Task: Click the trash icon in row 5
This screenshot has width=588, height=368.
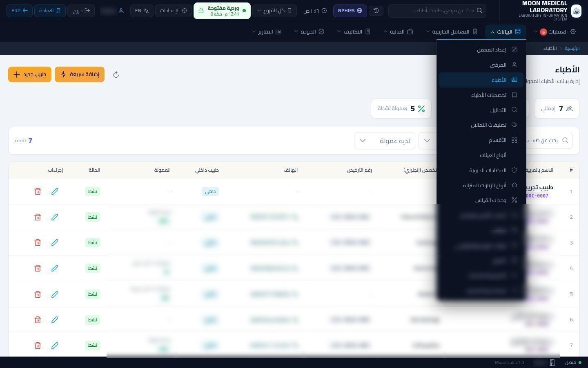Action: click(x=38, y=294)
